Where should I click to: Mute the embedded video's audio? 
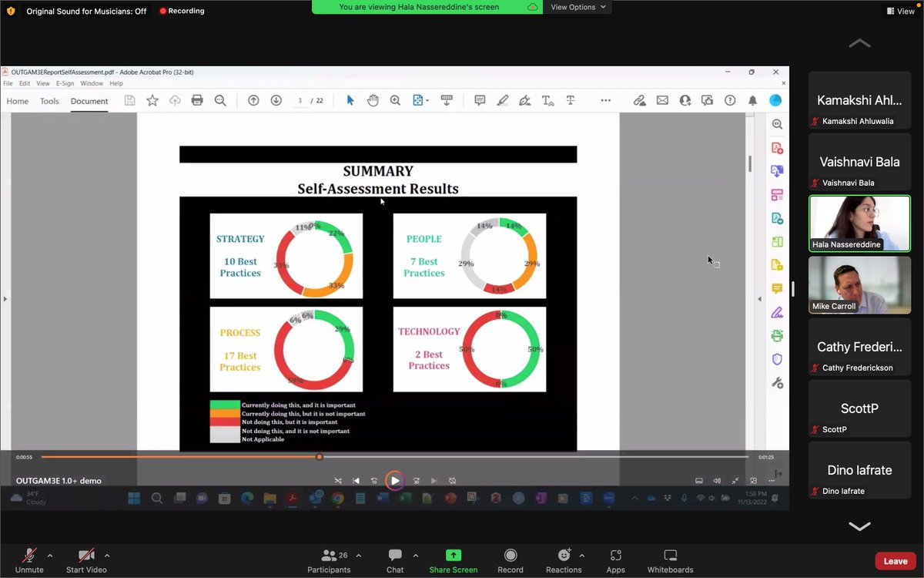click(x=717, y=480)
